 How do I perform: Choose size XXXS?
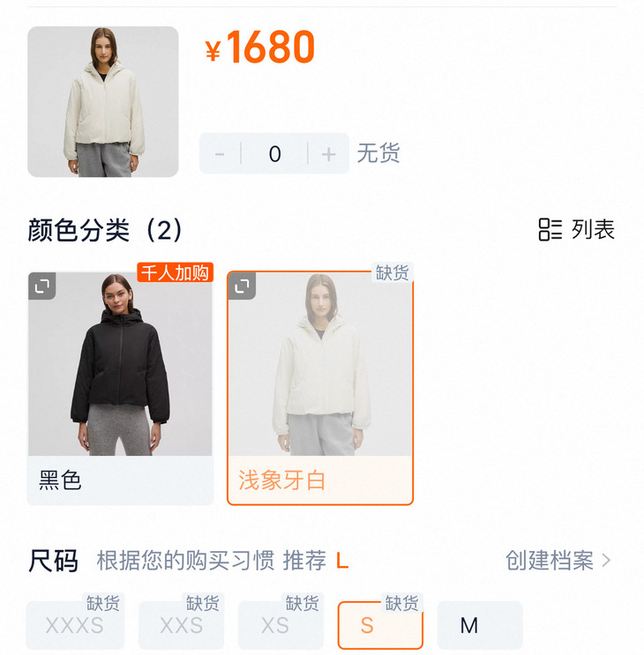(75, 625)
